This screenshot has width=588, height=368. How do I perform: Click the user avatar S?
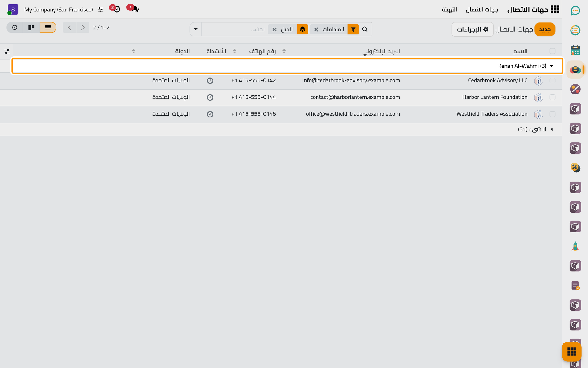13,10
